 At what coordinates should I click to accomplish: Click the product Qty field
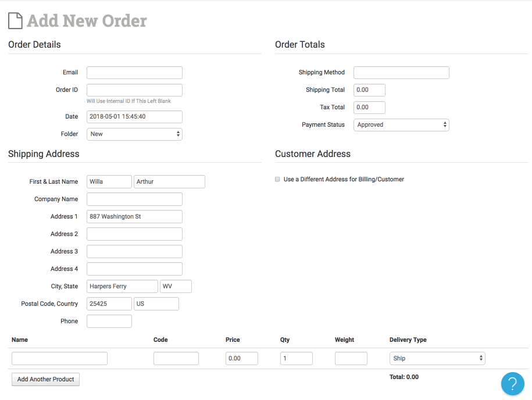tap(297, 359)
